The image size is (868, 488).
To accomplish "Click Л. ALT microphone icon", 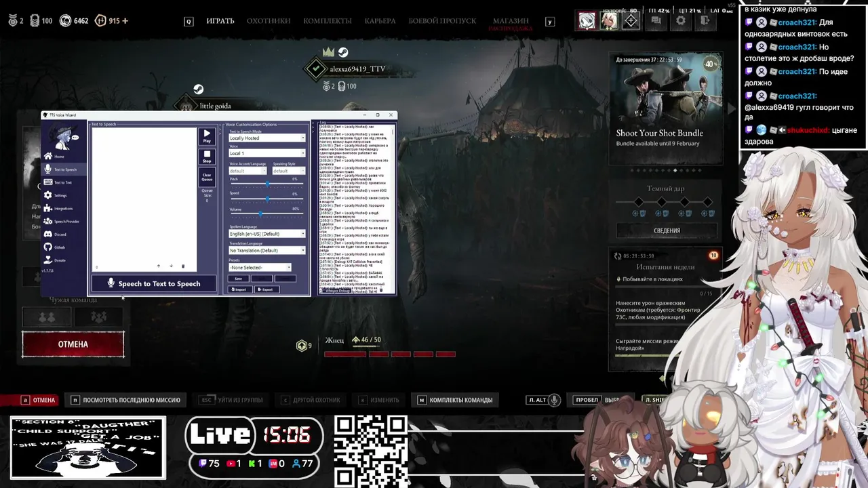I will click(555, 400).
